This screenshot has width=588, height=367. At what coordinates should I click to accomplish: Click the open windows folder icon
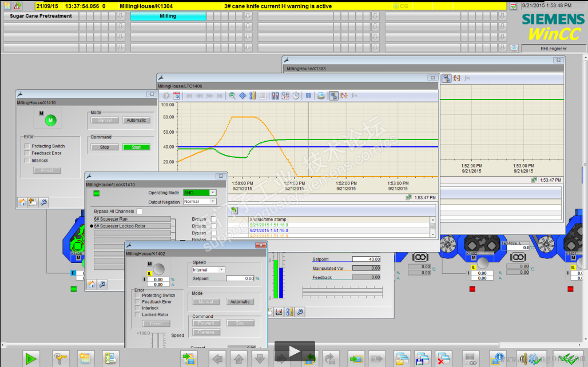(x=402, y=359)
